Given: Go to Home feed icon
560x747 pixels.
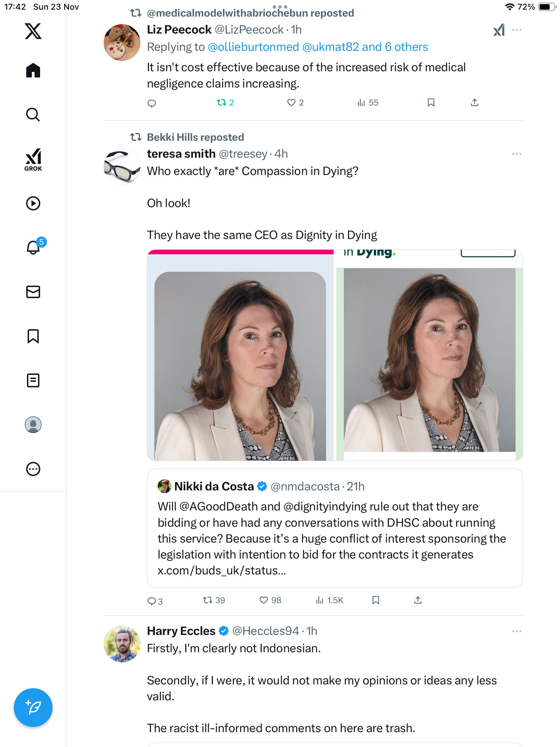Looking at the screenshot, I should tap(33, 71).
